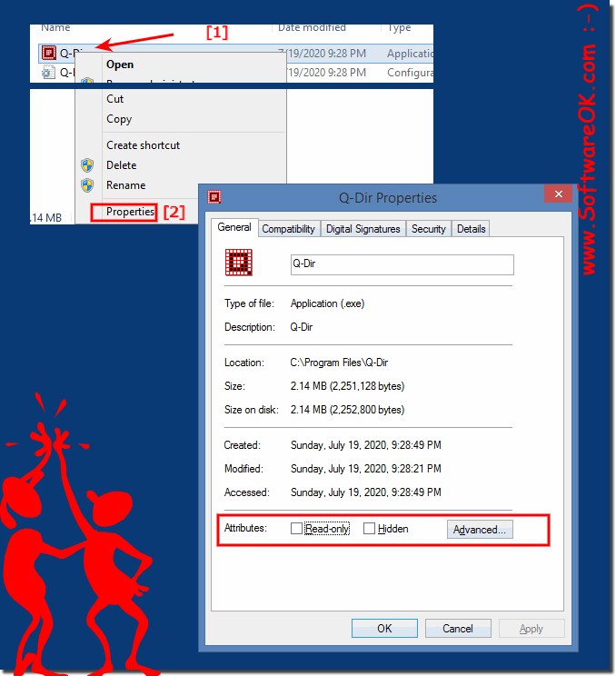
Task: Select Copy in the context menu
Action: pyautogui.click(x=119, y=119)
